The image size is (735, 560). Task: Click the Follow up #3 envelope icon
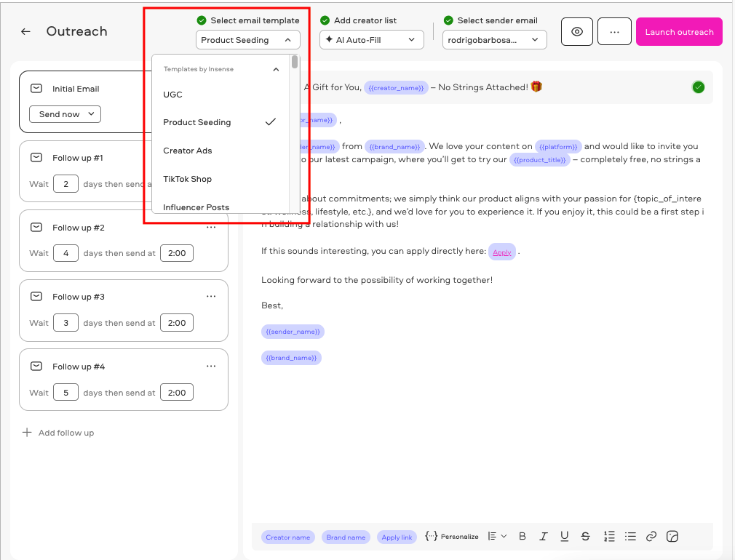click(36, 297)
